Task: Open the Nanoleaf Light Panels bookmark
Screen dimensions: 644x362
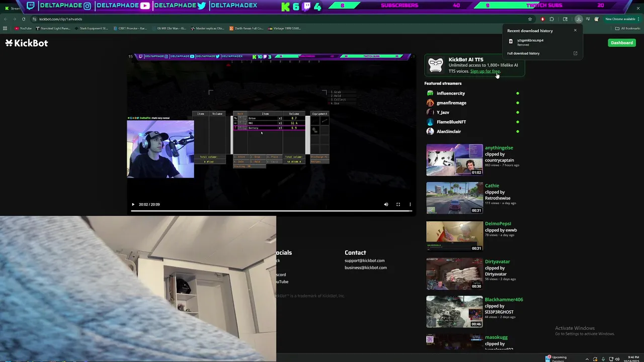Action: [x=53, y=28]
